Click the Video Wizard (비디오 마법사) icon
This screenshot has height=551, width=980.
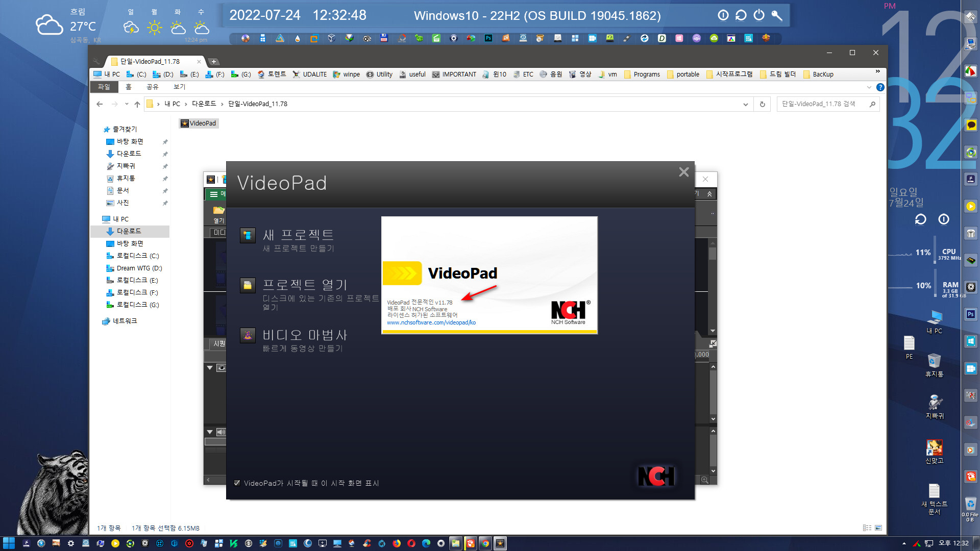[x=248, y=335]
